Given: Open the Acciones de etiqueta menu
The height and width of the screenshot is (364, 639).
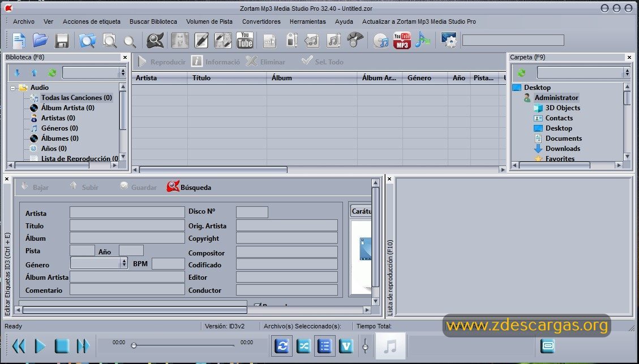Looking at the screenshot, I should pos(92,21).
